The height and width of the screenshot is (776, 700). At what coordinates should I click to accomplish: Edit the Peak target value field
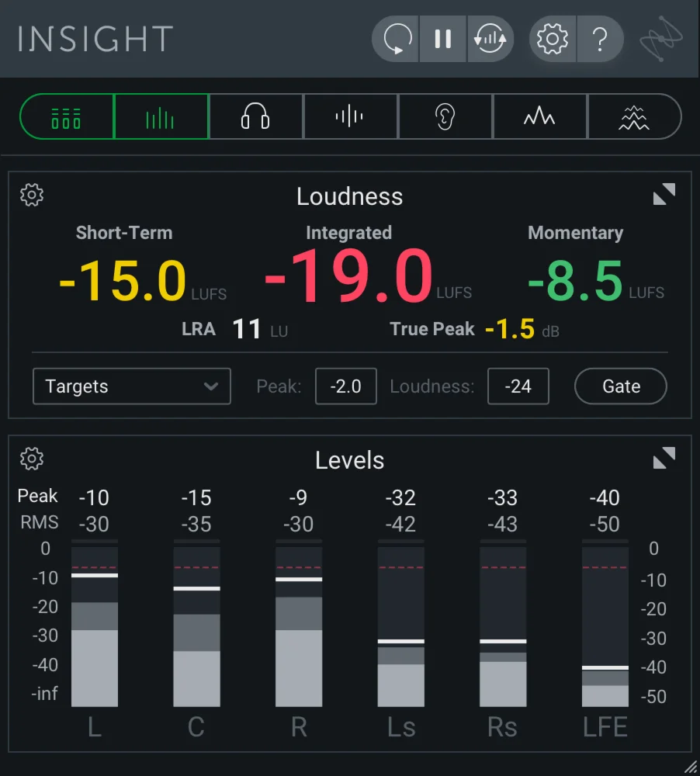pos(346,386)
